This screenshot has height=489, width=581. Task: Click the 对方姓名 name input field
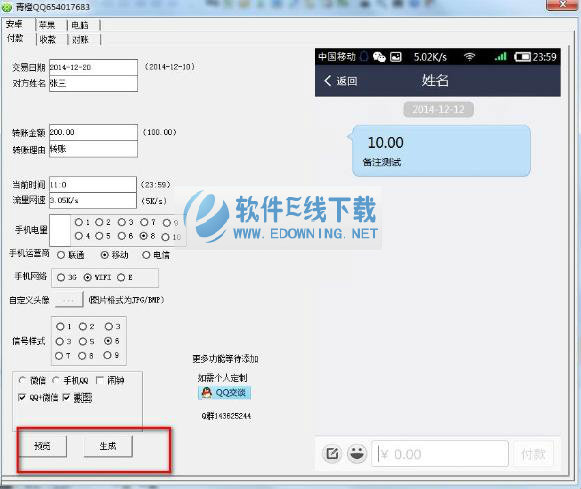point(93,83)
